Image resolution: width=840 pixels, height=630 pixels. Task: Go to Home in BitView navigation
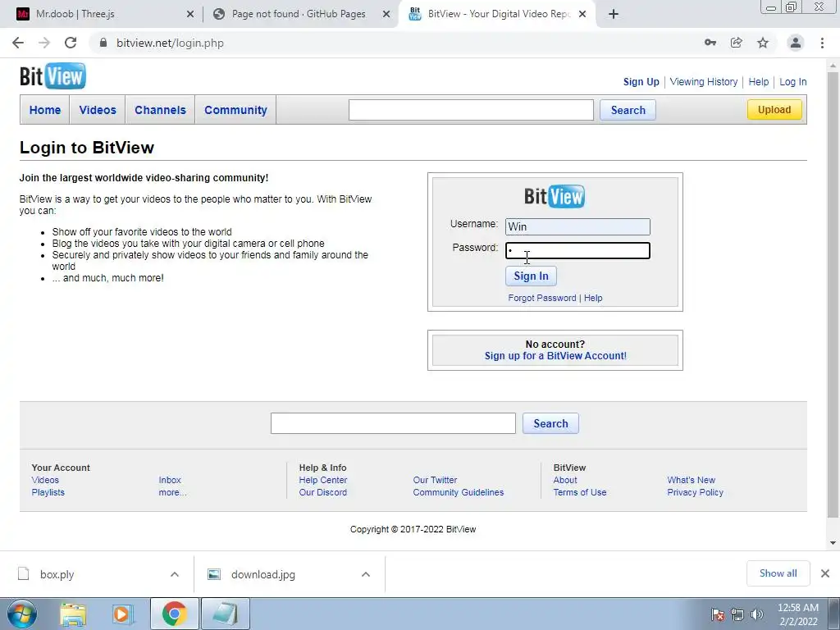[45, 110]
